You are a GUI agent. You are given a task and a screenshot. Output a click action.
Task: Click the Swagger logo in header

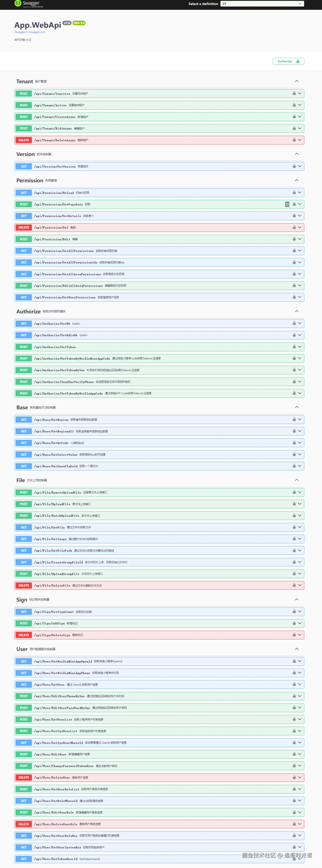pyautogui.click(x=29, y=4)
